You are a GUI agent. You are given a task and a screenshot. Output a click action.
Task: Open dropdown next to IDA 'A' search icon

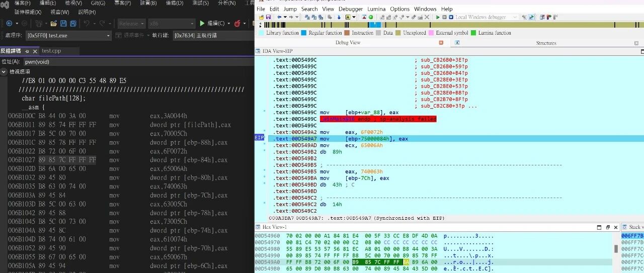[x=354, y=17]
